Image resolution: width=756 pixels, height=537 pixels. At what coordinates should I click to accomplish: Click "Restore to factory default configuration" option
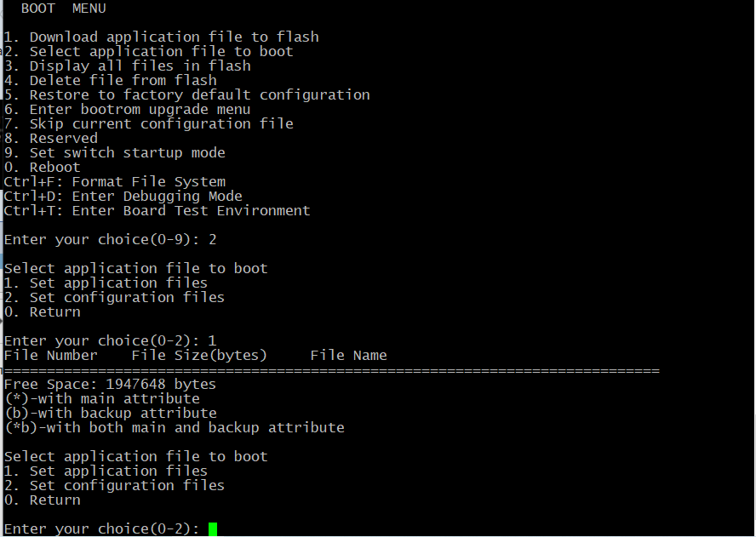click(187, 94)
